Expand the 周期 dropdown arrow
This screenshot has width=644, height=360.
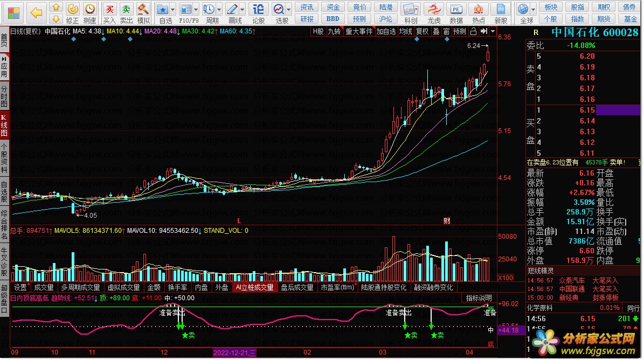(x=219, y=9)
